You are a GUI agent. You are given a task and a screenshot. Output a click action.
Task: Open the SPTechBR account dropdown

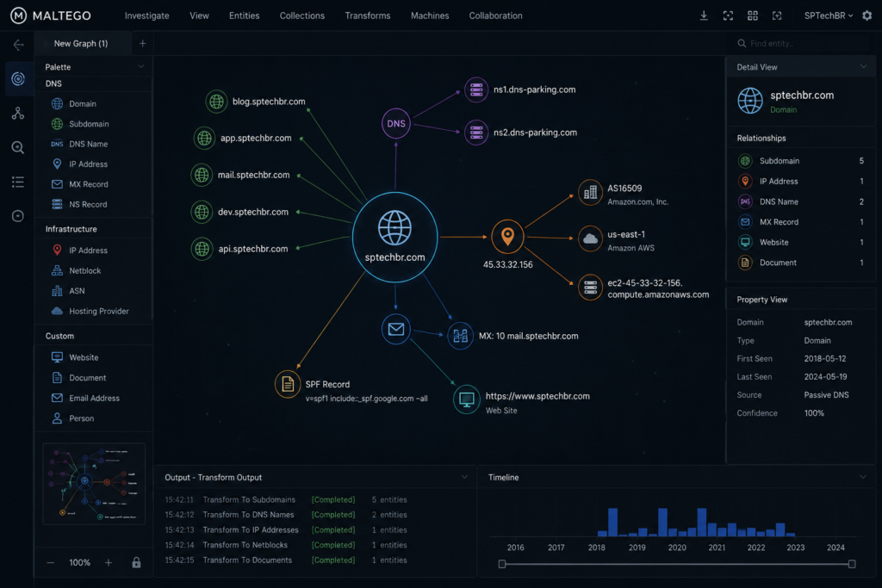pyautogui.click(x=828, y=15)
